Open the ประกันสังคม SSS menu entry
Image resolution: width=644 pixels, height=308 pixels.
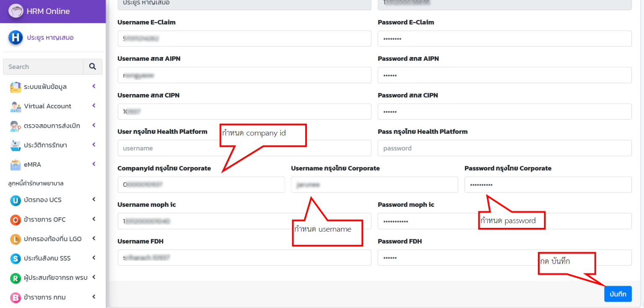46,258
